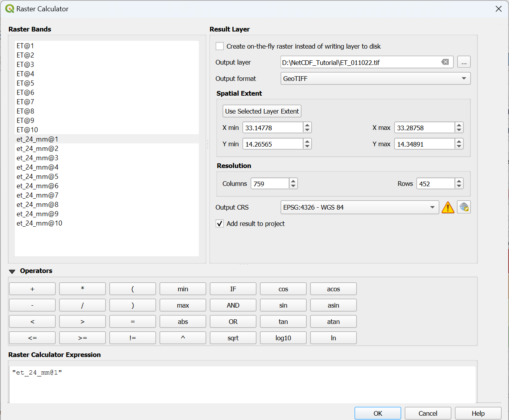
Task: Select band et_24_mm@10 in list
Action: click(39, 223)
